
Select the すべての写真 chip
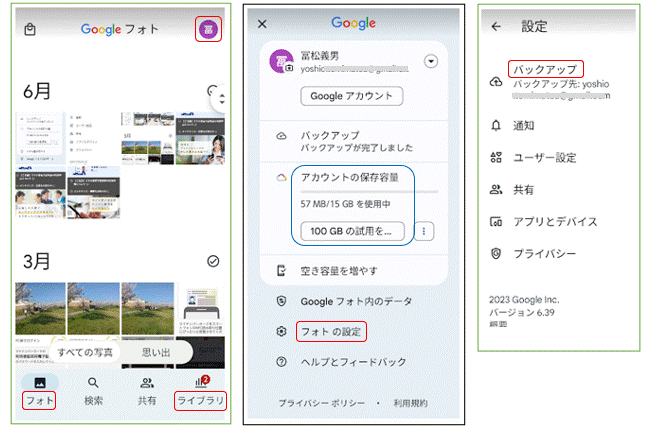tap(83, 353)
